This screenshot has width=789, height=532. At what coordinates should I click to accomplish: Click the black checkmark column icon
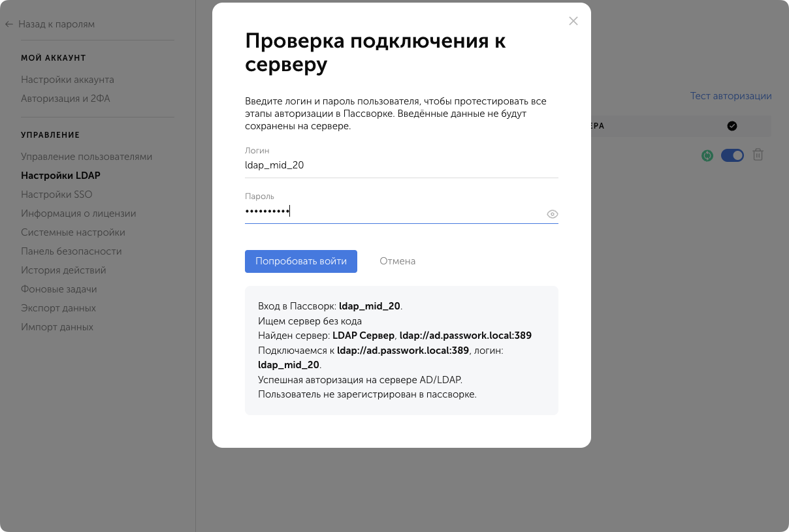[x=732, y=126]
